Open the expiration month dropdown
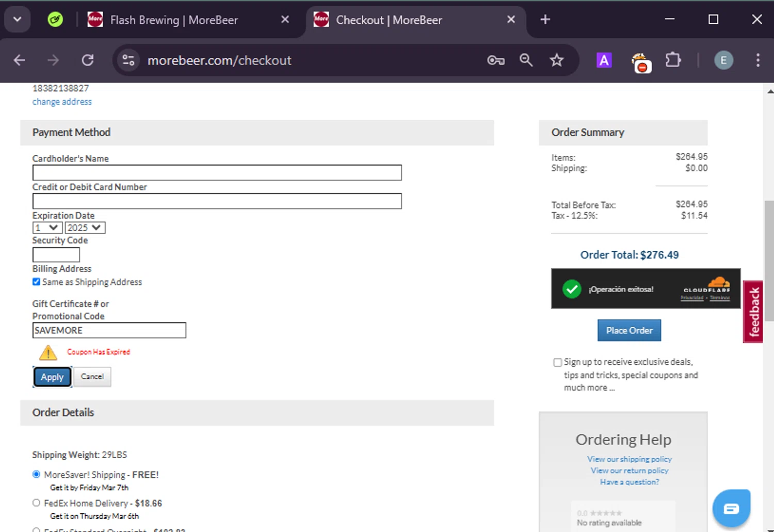Viewport: 774px width, 532px height. (47, 228)
